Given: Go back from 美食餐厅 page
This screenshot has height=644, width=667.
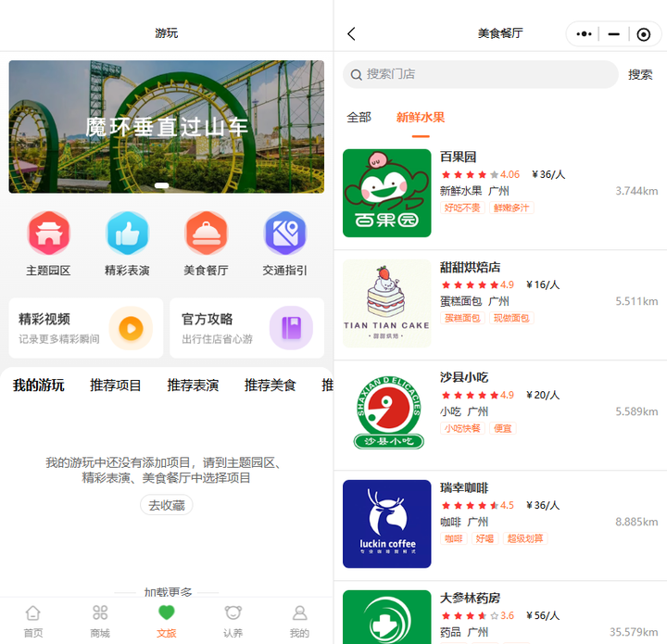Looking at the screenshot, I should coord(351,33).
